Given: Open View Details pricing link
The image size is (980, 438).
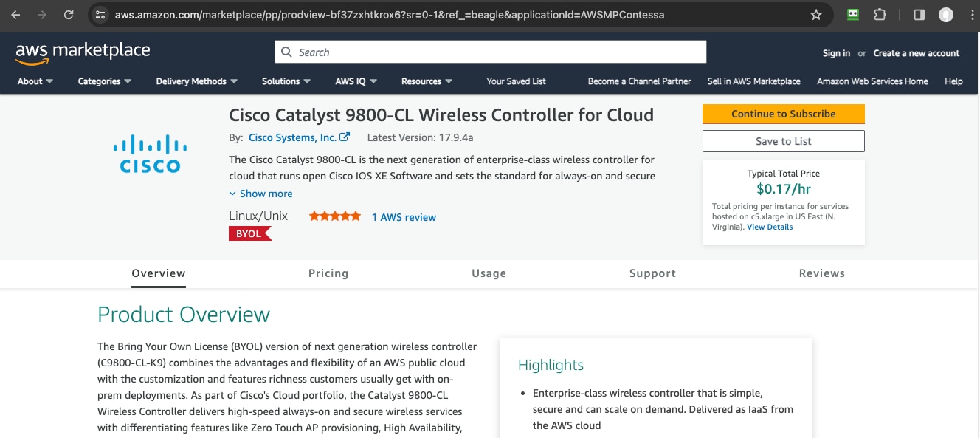Looking at the screenshot, I should (x=770, y=227).
